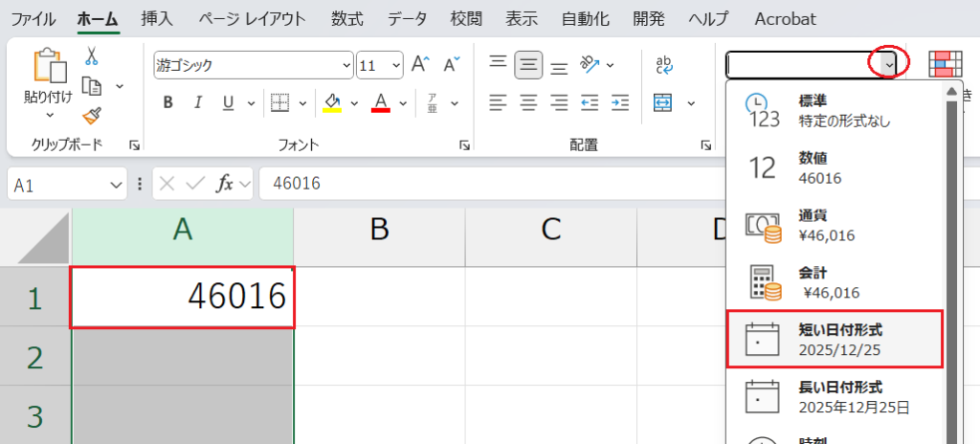Click the formula bar confirm checkmark icon
The width and height of the screenshot is (980, 444).
(195, 184)
